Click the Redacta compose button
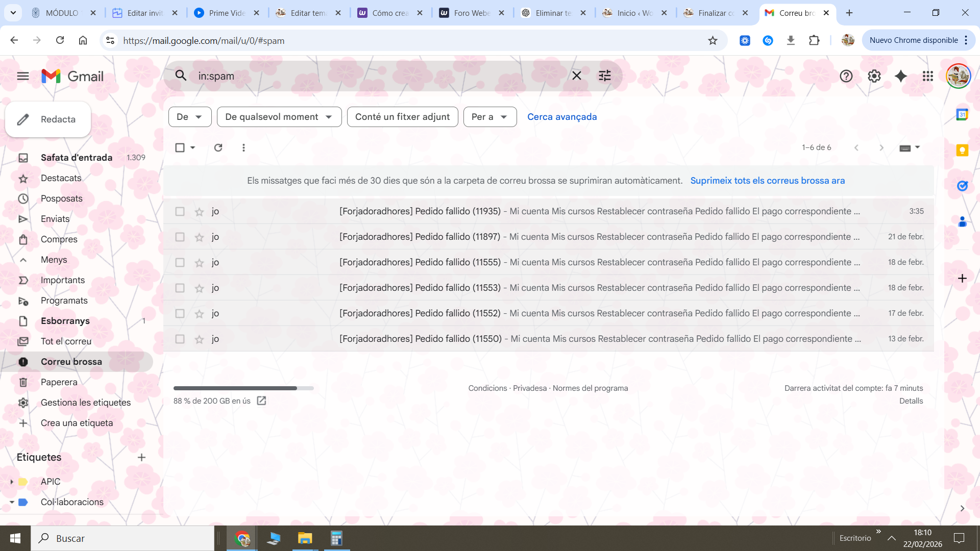This screenshot has height=551, width=980. (x=48, y=119)
